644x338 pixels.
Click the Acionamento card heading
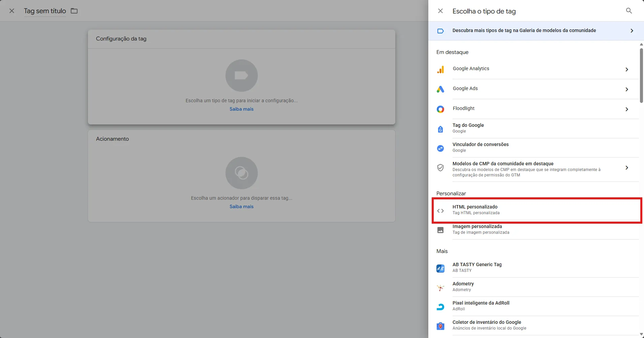tap(112, 139)
